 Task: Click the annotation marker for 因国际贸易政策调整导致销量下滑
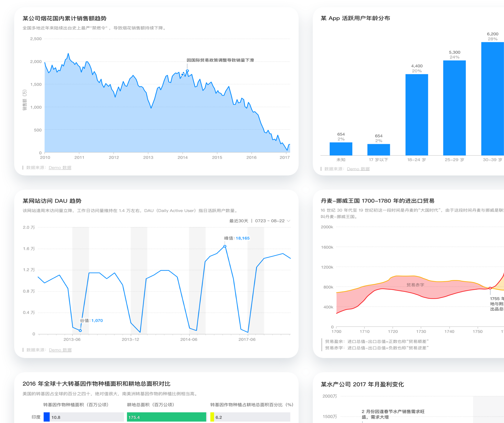(187, 71)
